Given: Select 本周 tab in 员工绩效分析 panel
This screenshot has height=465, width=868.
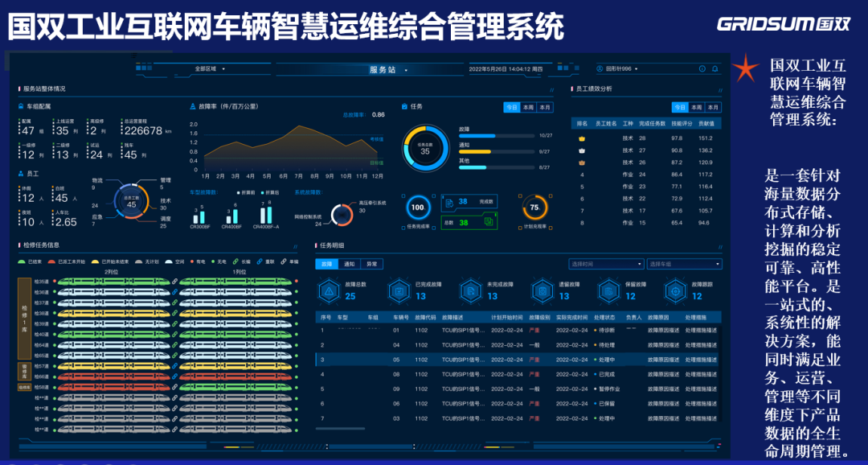Looking at the screenshot, I should click(696, 108).
